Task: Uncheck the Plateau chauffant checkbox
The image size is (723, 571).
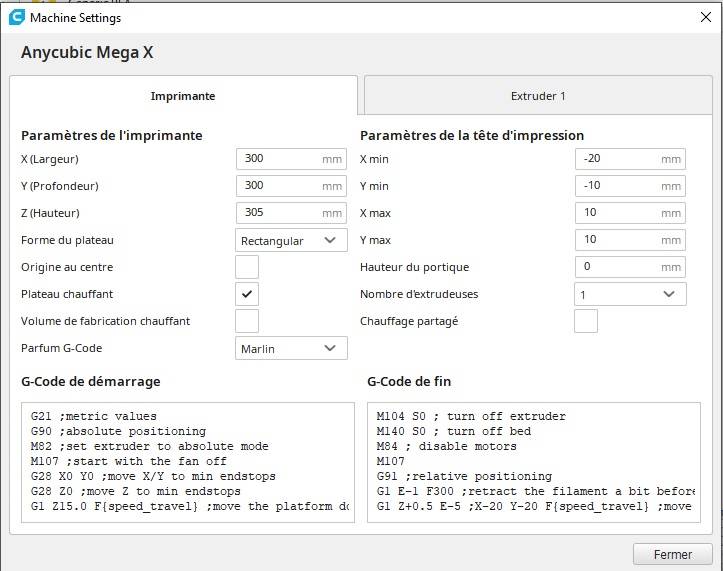Action: 247,294
